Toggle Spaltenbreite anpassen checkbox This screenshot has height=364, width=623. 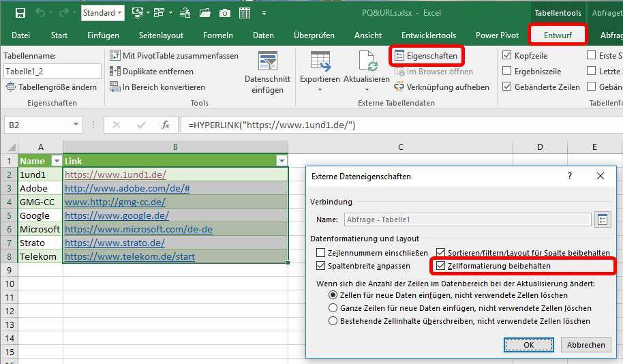(x=320, y=265)
